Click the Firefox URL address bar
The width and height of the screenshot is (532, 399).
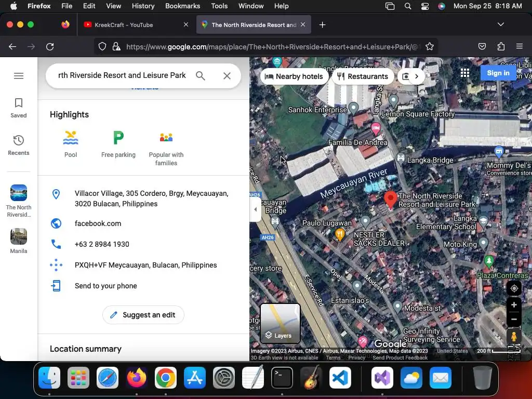pyautogui.click(x=271, y=46)
